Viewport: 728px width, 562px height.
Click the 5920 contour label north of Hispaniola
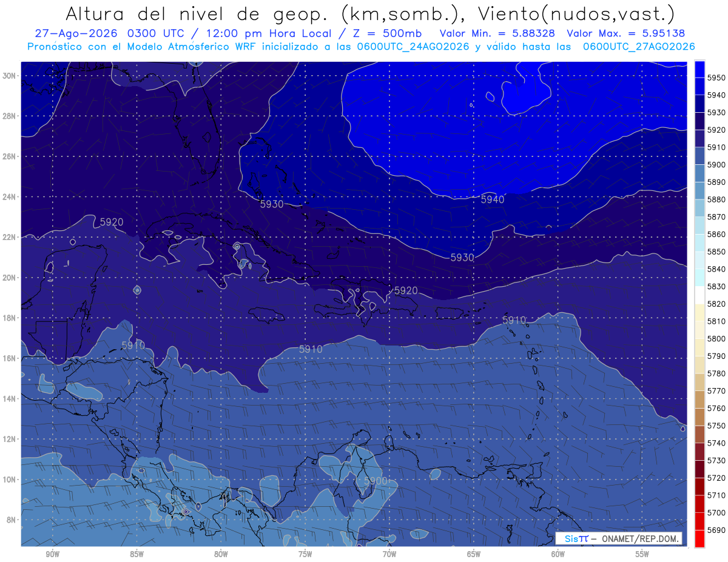[x=406, y=291]
